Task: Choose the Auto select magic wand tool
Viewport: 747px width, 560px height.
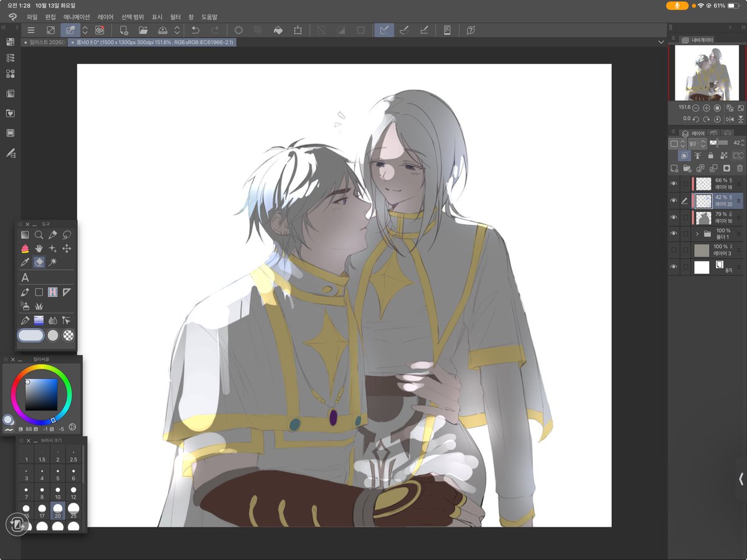Action: [53, 262]
